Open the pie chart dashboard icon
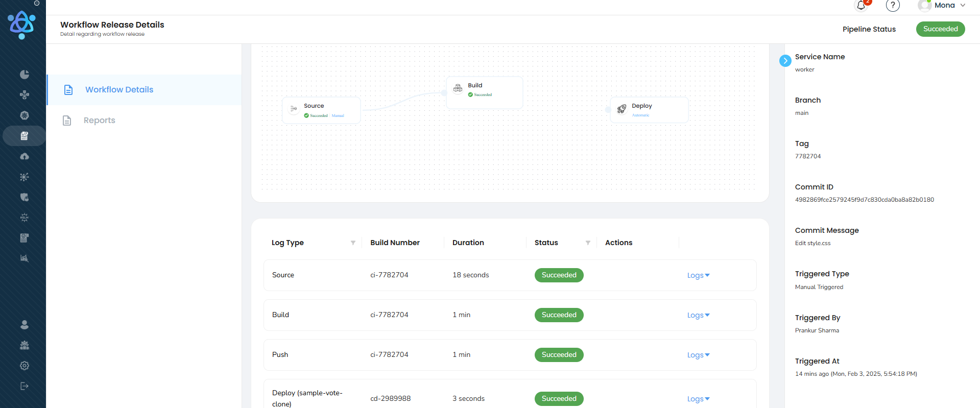The height and width of the screenshot is (408, 980). click(x=24, y=75)
